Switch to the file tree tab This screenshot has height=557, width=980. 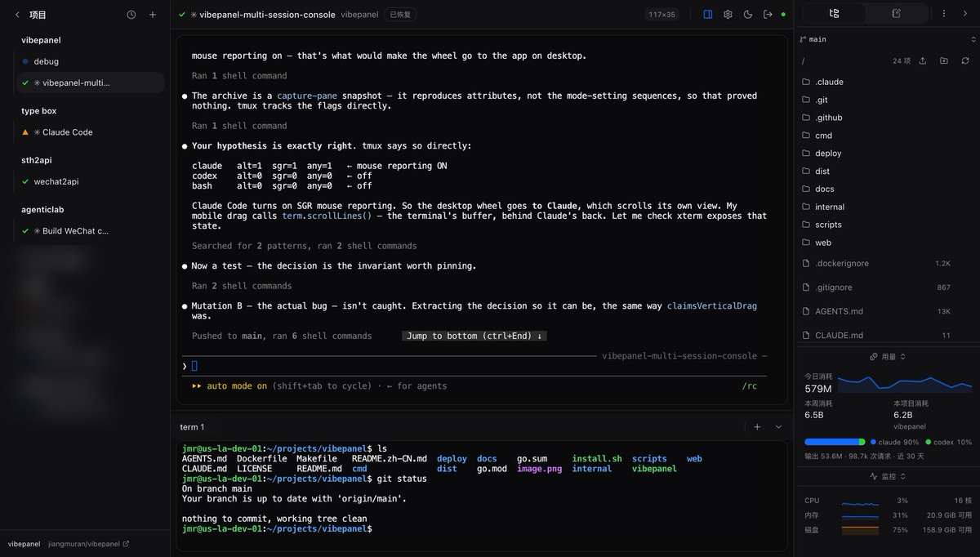[834, 14]
